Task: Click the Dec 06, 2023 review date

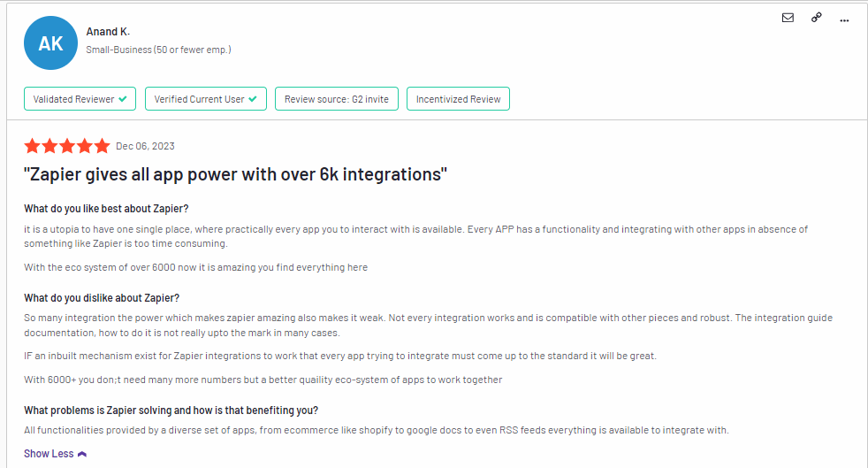Action: (145, 146)
